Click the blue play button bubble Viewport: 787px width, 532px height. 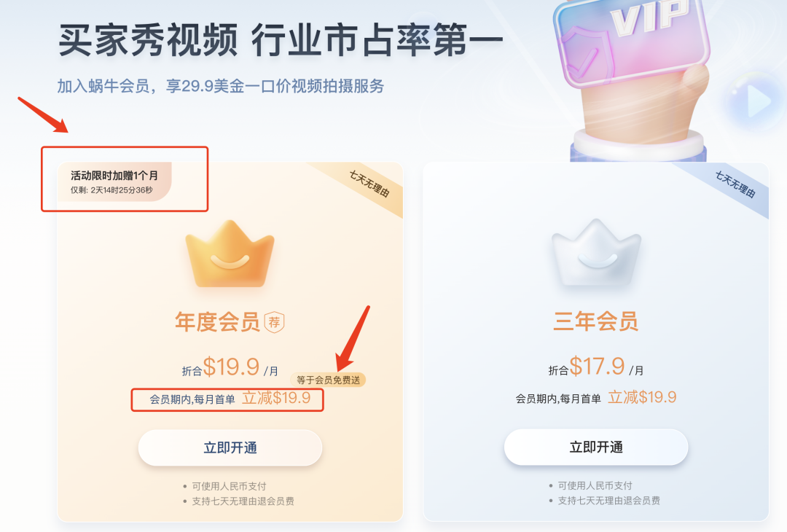(x=756, y=102)
